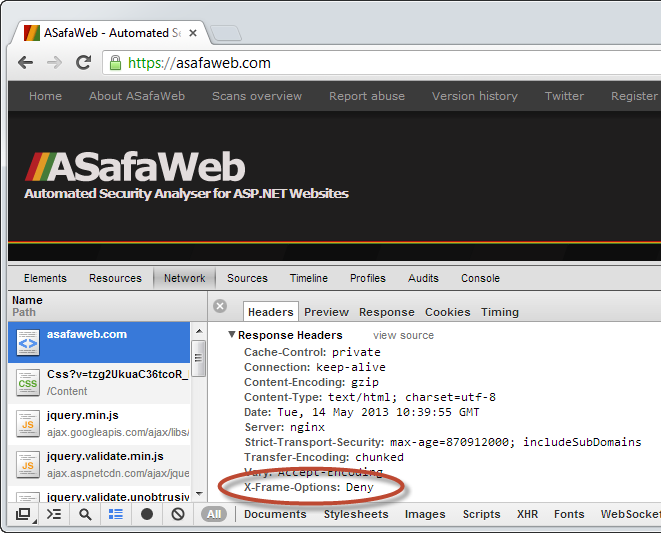Viewport: 661px width, 533px height.
Task: Click the view source link
Action: point(403,335)
